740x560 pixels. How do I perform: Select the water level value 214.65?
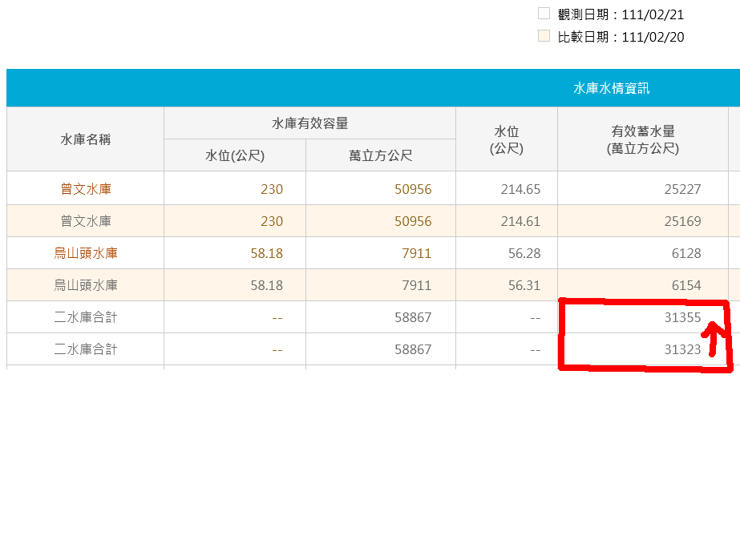(520, 189)
